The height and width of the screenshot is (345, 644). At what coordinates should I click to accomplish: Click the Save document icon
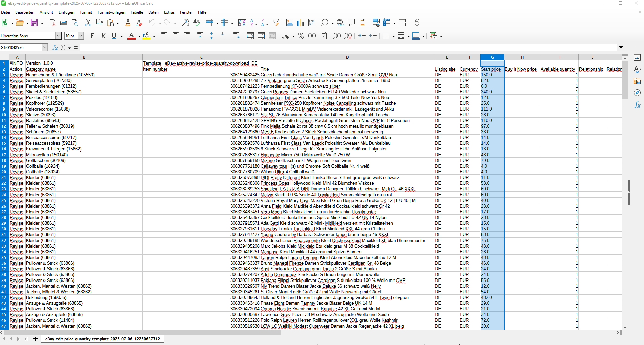click(34, 23)
